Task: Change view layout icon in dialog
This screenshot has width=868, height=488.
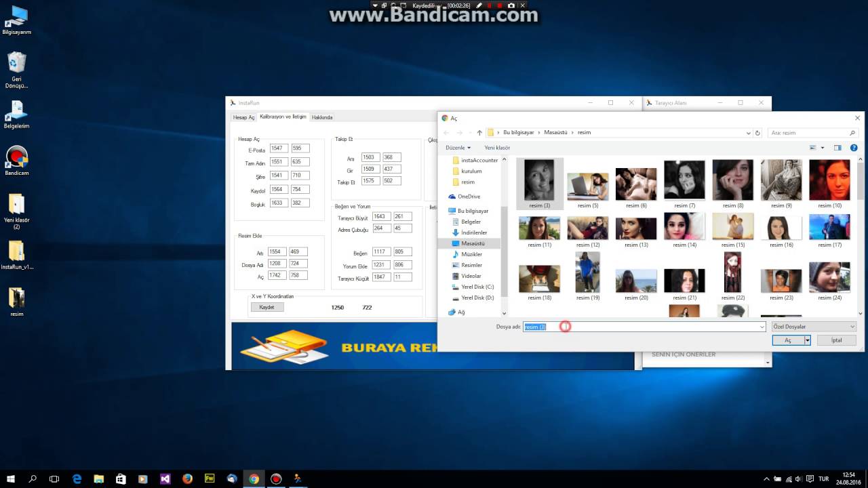Action: coord(813,147)
